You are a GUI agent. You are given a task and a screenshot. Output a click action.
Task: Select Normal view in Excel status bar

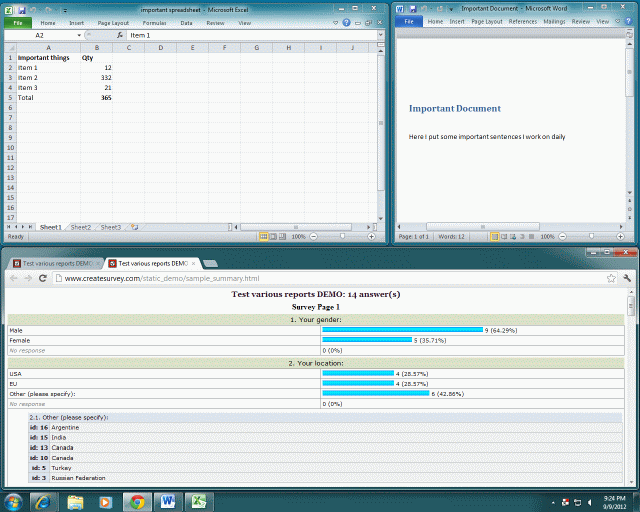pyautogui.click(x=263, y=237)
